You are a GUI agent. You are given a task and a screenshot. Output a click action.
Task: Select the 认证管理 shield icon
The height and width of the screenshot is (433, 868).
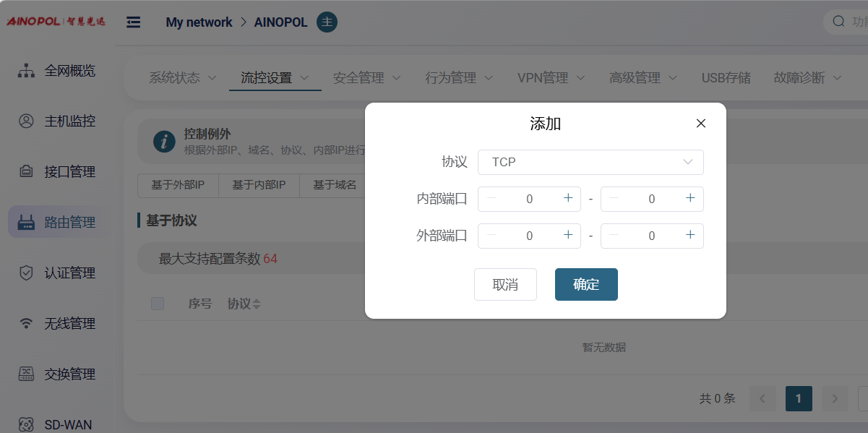(x=27, y=273)
